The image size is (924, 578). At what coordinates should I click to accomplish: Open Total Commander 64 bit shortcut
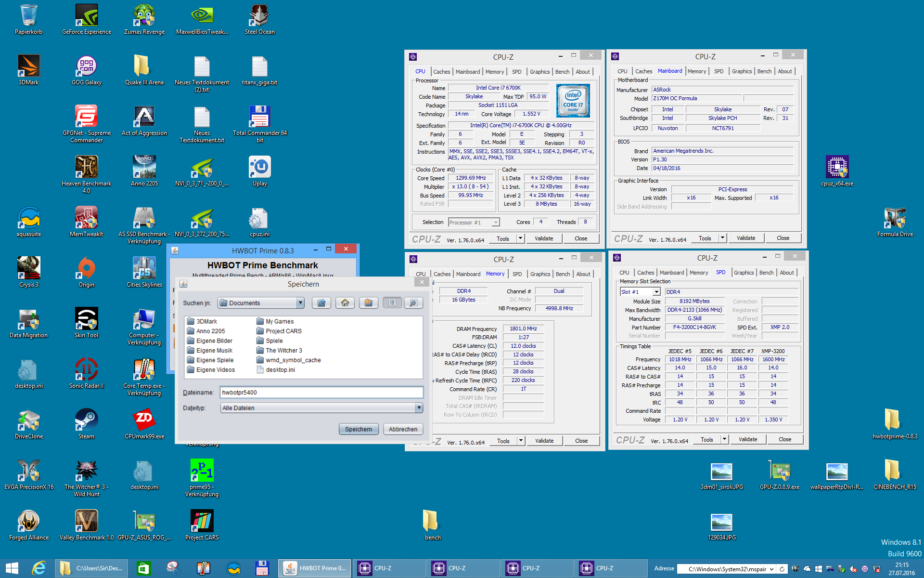pos(260,123)
